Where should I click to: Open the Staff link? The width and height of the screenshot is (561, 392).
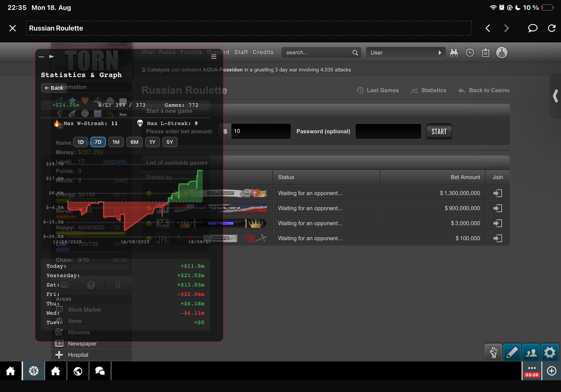pos(241,52)
